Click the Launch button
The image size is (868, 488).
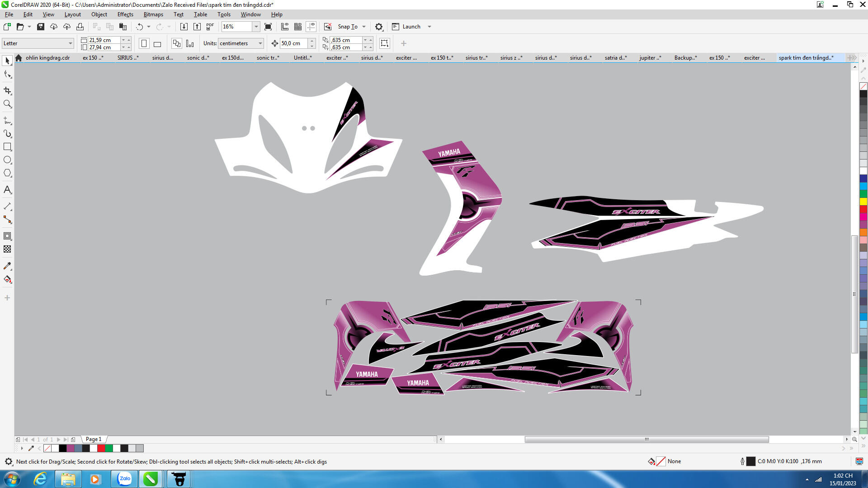(406, 27)
